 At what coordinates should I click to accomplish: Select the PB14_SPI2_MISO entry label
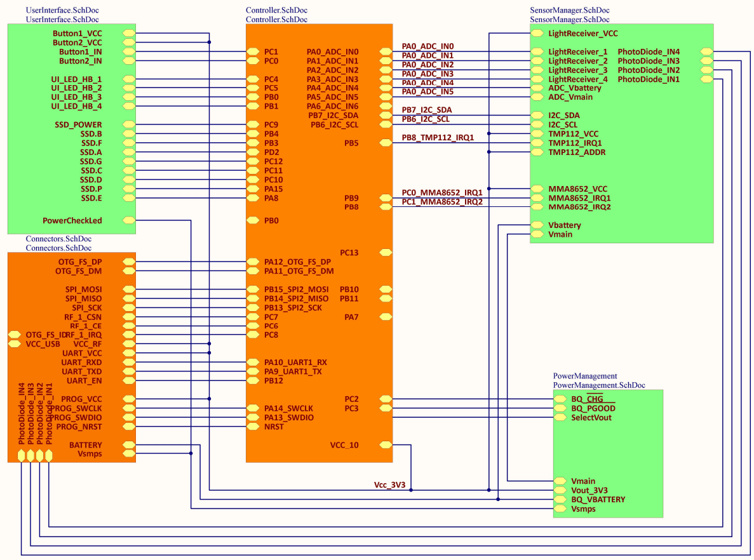tap(296, 298)
